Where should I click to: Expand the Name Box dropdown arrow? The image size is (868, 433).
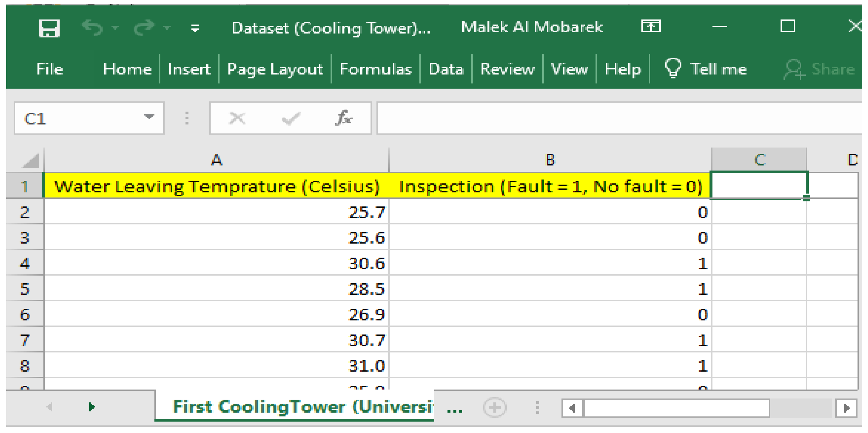point(149,117)
